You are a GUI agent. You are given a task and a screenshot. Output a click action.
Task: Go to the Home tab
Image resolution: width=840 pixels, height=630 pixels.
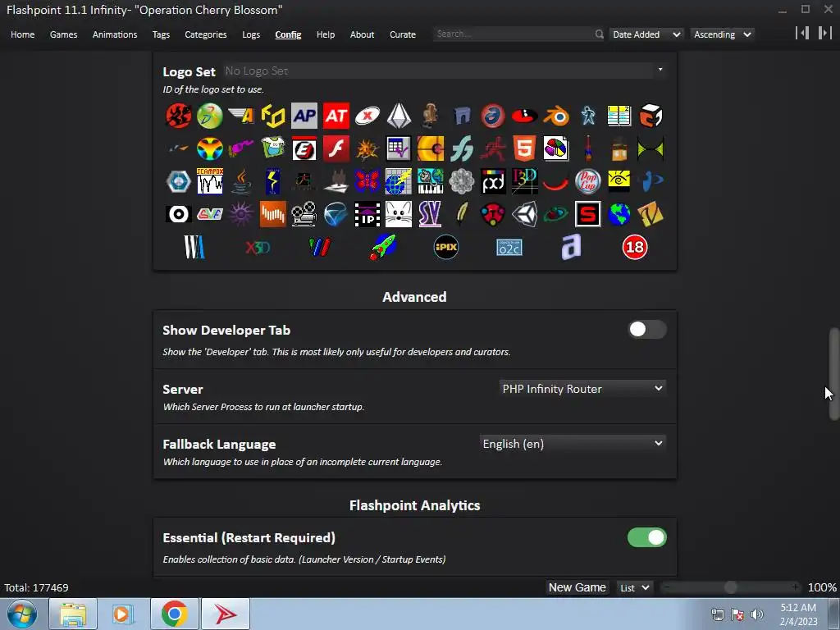coord(22,34)
